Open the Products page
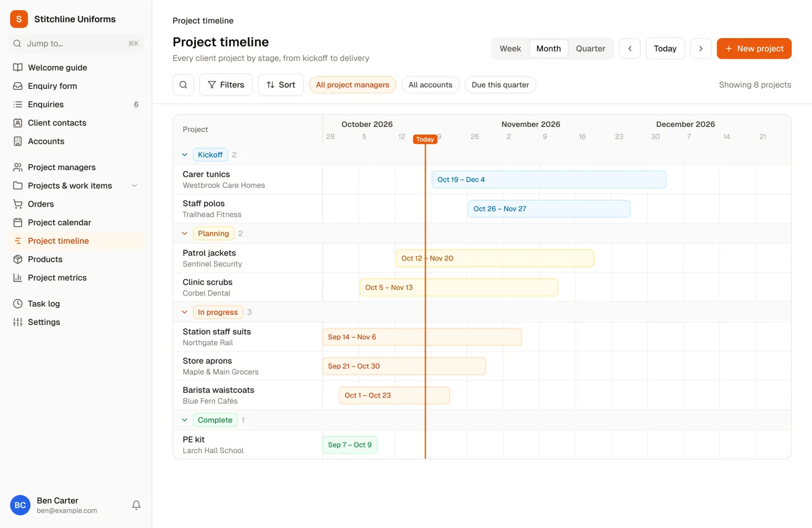Screen dimensions: 812x528 [76, 259]
